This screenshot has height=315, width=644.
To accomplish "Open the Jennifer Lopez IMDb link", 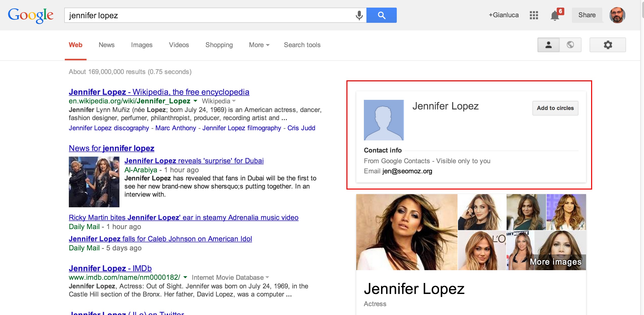I will tap(110, 268).
